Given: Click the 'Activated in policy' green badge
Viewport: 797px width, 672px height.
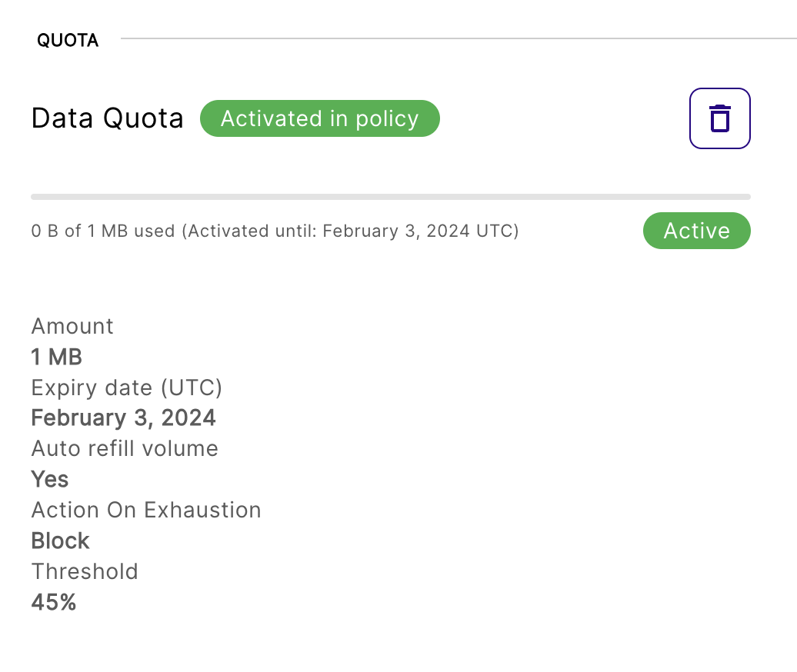Looking at the screenshot, I should click(x=319, y=118).
